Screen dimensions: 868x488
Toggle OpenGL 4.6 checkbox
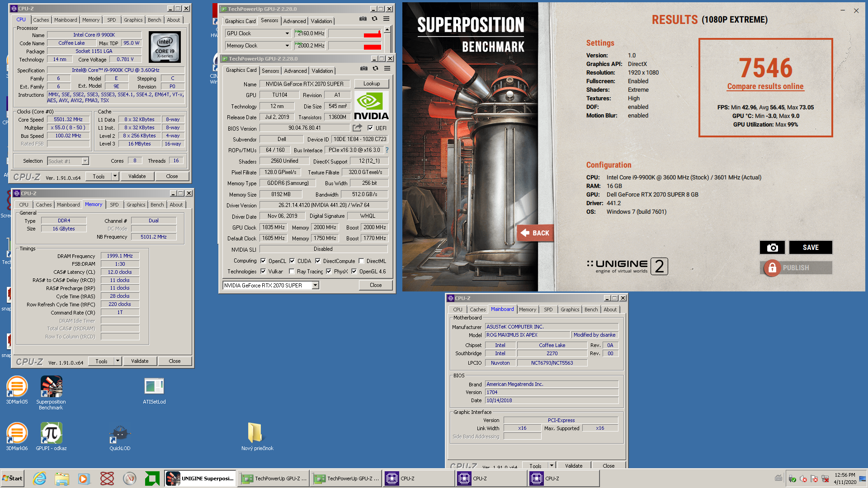pos(354,272)
